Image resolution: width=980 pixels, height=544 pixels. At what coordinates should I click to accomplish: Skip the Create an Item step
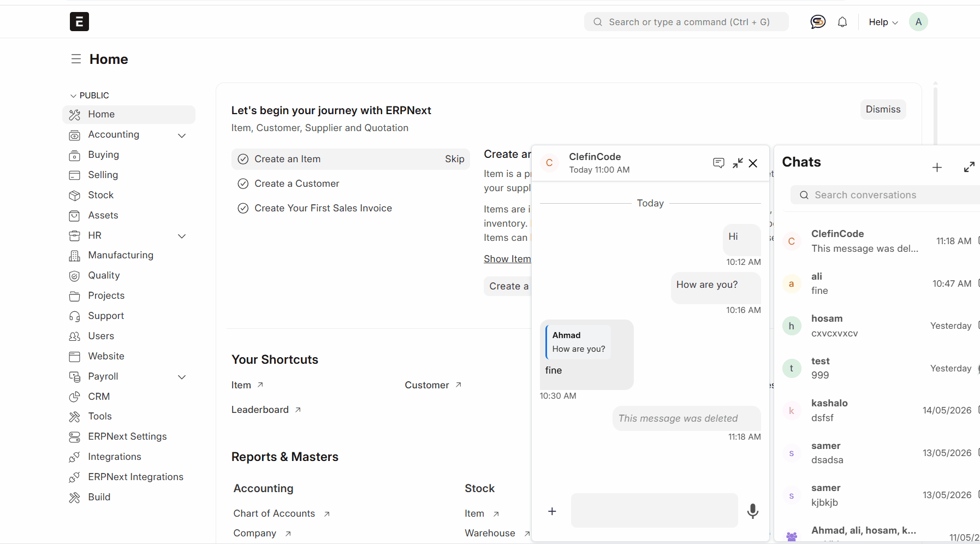[x=454, y=159]
